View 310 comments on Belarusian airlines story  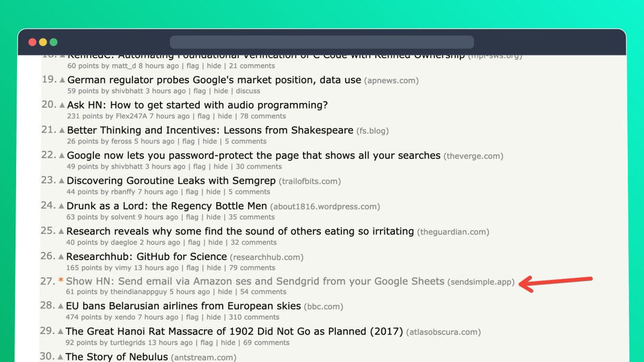tap(254, 317)
